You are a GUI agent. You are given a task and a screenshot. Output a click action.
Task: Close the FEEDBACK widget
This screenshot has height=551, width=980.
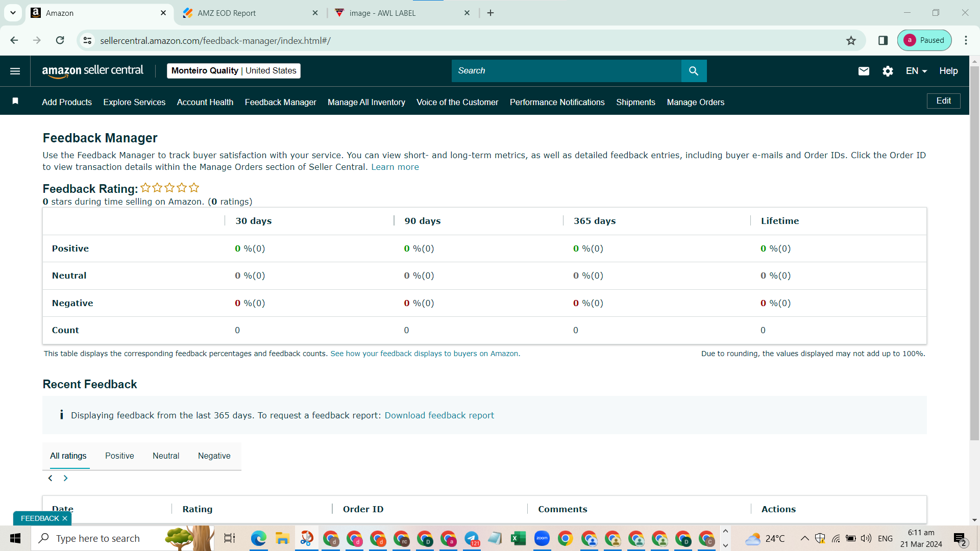pos(65,518)
